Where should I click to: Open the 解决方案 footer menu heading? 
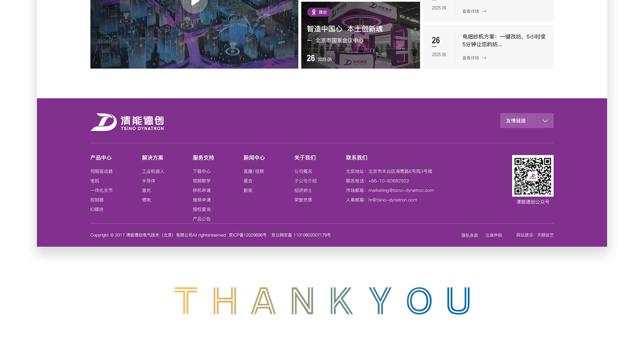(x=152, y=158)
